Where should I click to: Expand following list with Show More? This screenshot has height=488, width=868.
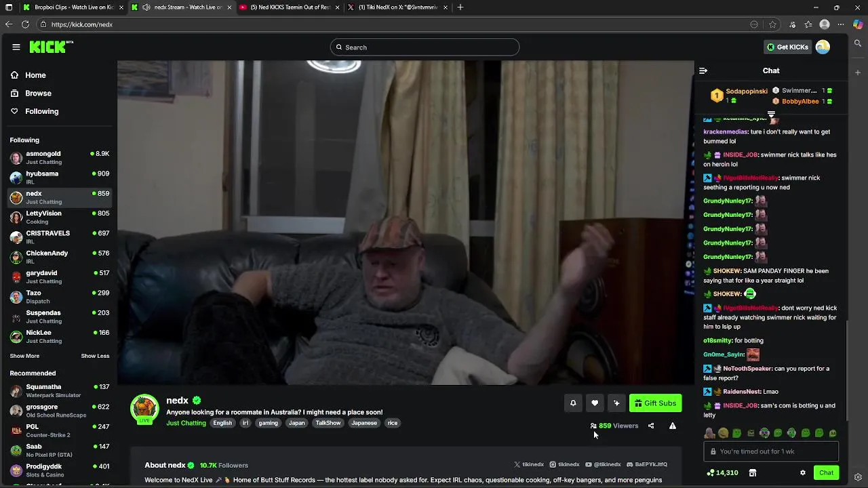coord(24,356)
